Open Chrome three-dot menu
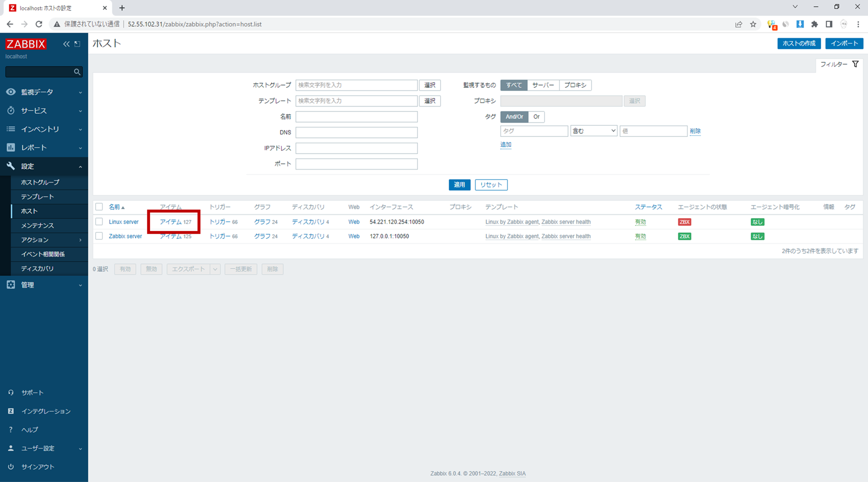The width and height of the screenshot is (868, 482). [x=858, y=24]
